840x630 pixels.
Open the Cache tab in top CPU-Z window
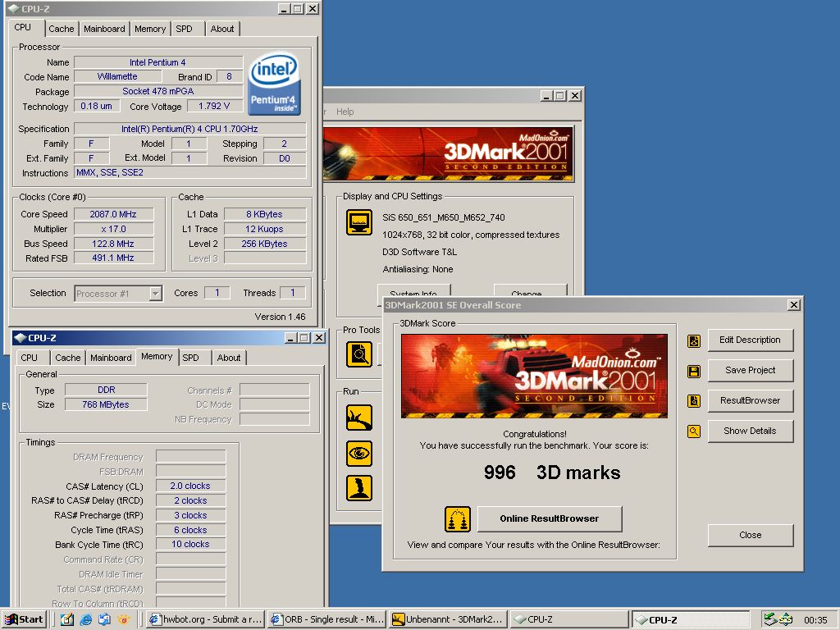tap(61, 29)
